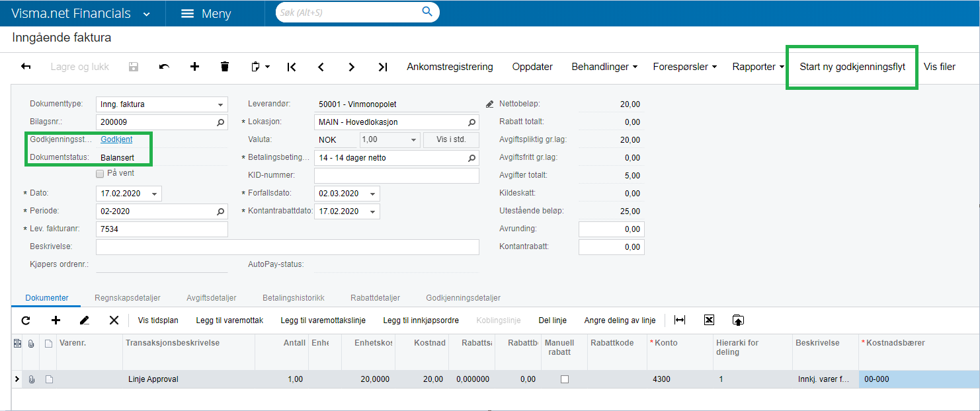Click Legg til varemottak in grid toolbar

click(230, 320)
